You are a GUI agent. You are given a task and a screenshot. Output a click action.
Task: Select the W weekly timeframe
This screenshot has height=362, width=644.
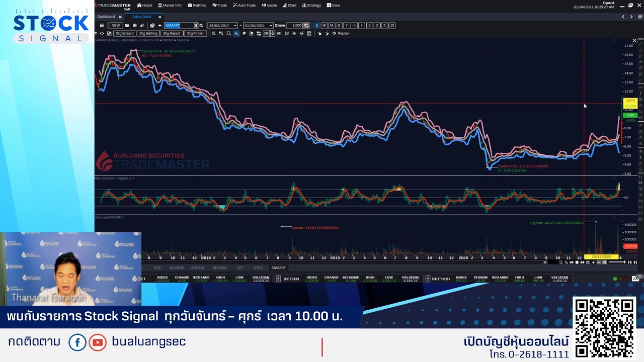tap(324, 25)
